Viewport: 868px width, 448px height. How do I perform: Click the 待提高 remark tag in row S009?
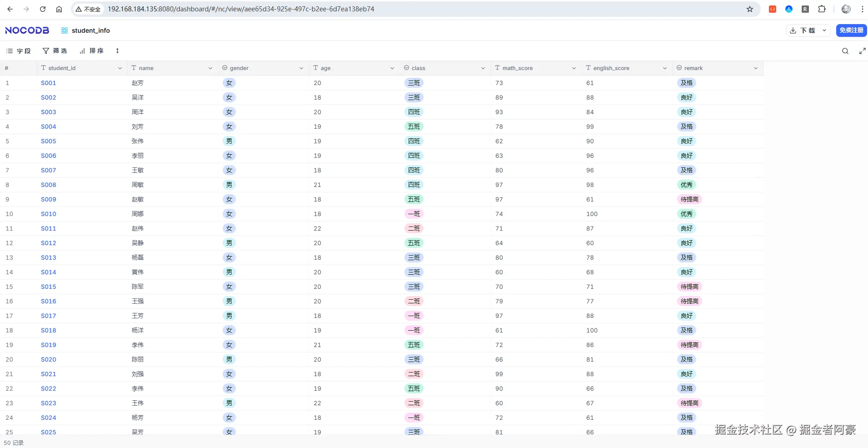689,199
